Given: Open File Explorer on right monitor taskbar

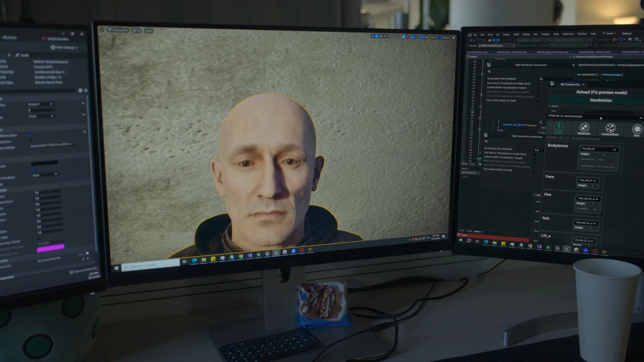Looking at the screenshot, I should coord(495,243).
